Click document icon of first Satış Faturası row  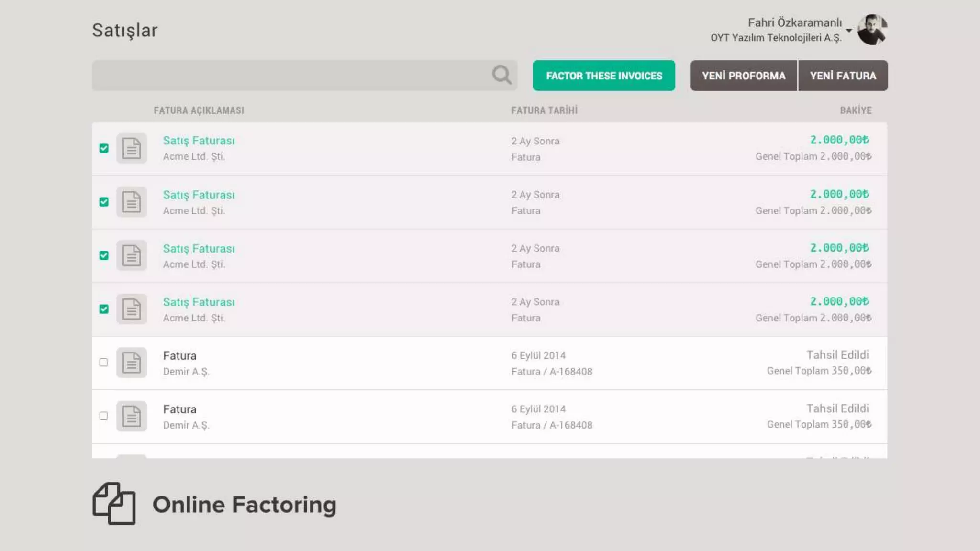point(132,148)
